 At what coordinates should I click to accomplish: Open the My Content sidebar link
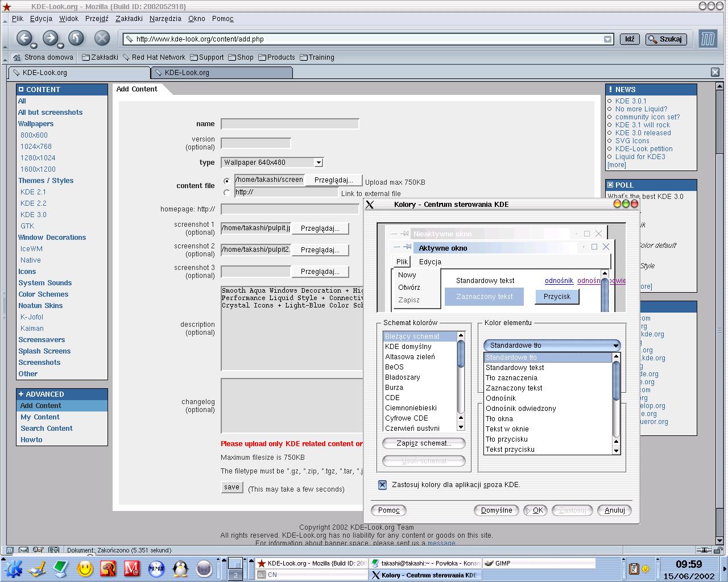pyautogui.click(x=40, y=417)
